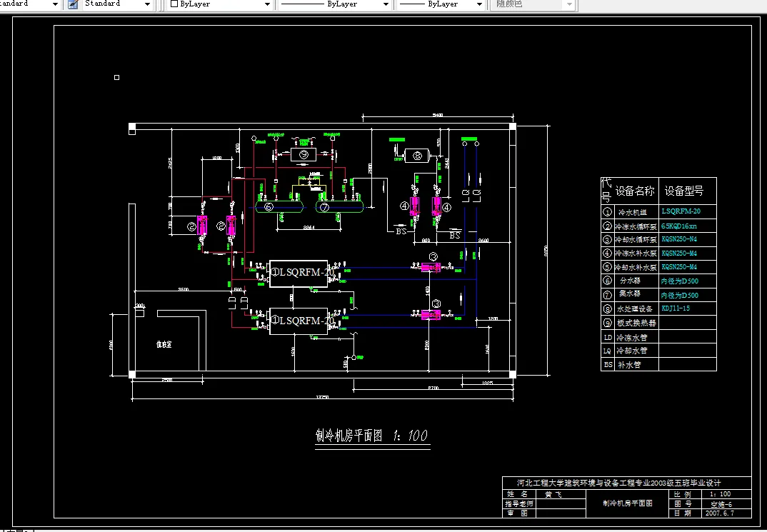The image size is (767, 532).
Task: Select 内径为D500 in the 集水器 row
Action: click(679, 296)
